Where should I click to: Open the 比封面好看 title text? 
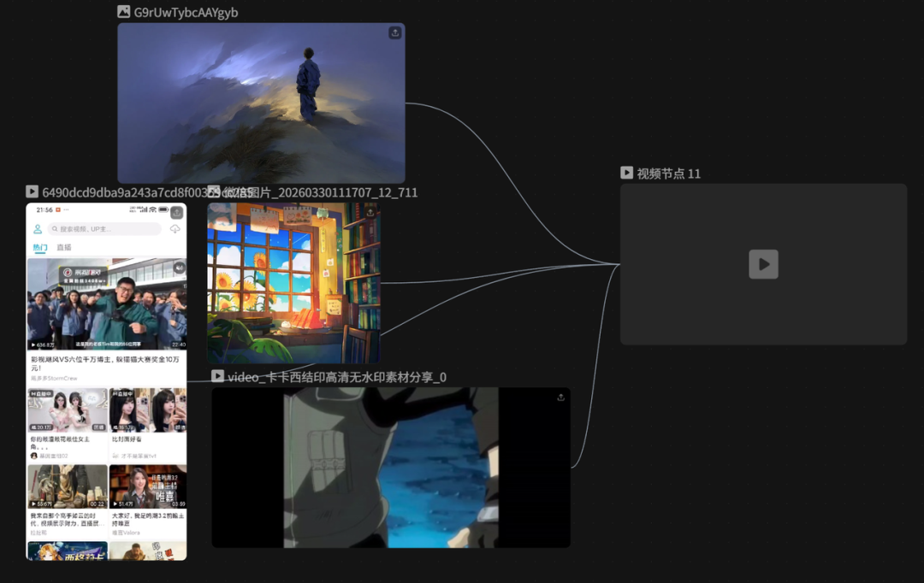pyautogui.click(x=126, y=439)
